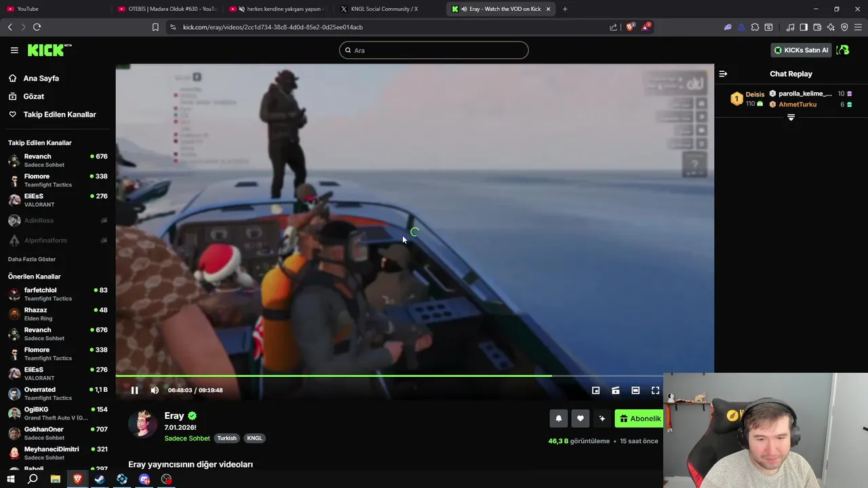Image resolution: width=868 pixels, height=488 pixels.
Task: Click the KICK logo
Action: point(49,50)
